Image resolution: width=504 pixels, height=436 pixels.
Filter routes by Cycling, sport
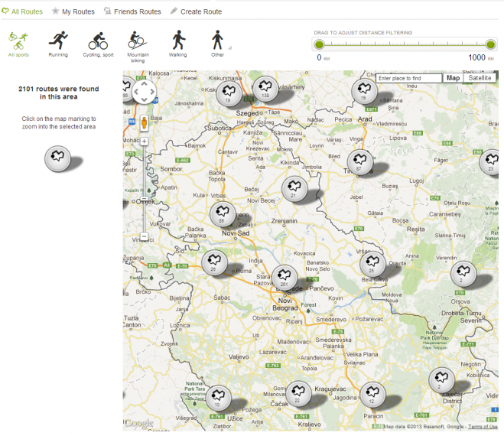click(x=99, y=44)
